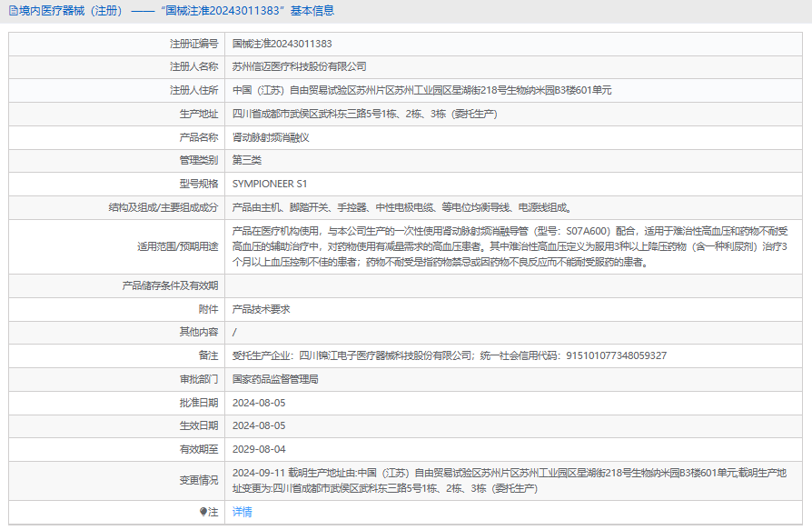This screenshot has width=812, height=530.
Task: Click the 注册证编号 row label
Action: pos(193,43)
